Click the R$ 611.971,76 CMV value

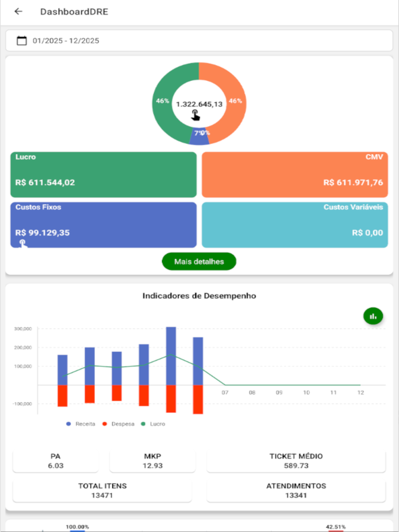353,182
